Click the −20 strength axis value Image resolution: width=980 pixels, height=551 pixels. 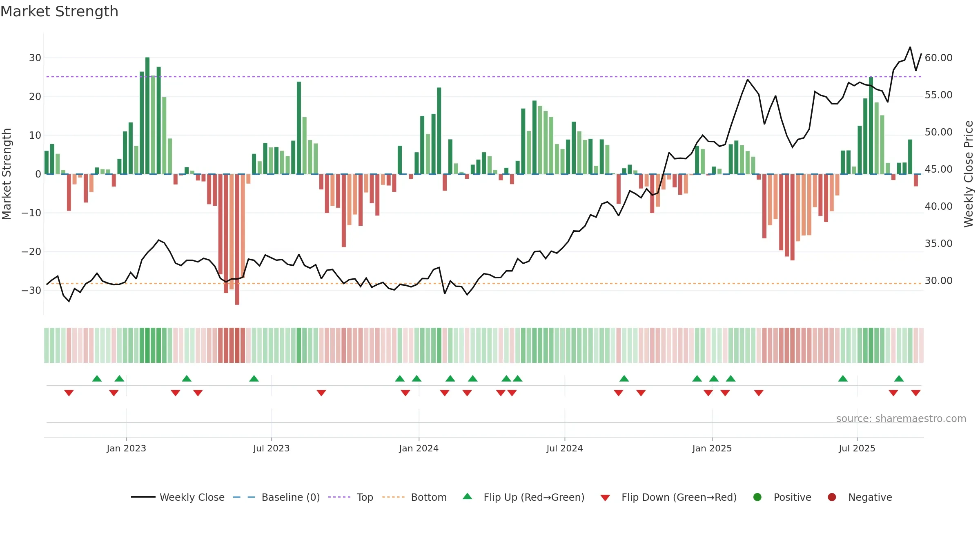coord(31,252)
